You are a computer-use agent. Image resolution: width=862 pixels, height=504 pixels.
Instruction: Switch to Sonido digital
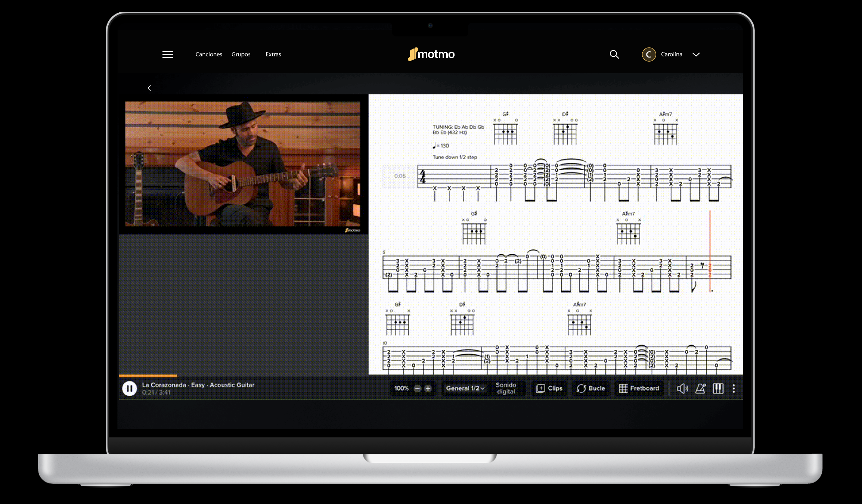point(506,388)
